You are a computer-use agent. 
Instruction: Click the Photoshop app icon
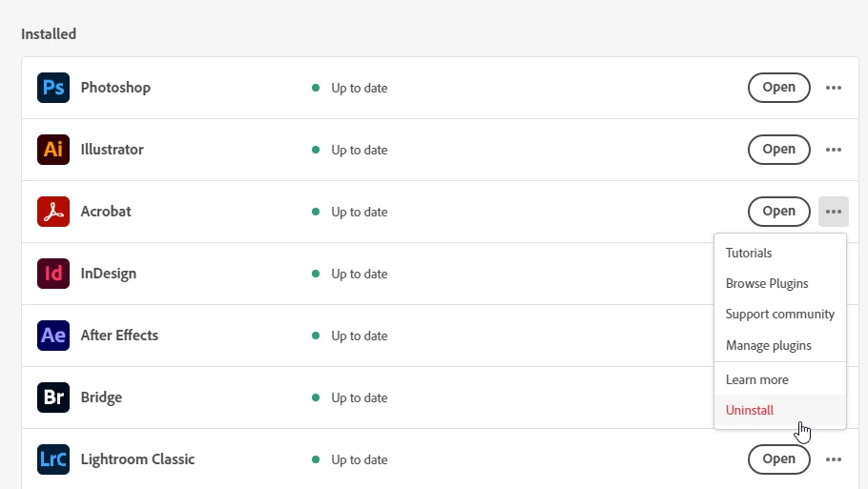(53, 88)
